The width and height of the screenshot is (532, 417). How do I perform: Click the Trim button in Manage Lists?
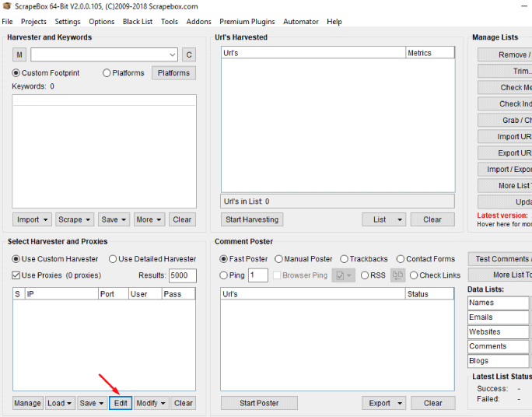(505, 72)
